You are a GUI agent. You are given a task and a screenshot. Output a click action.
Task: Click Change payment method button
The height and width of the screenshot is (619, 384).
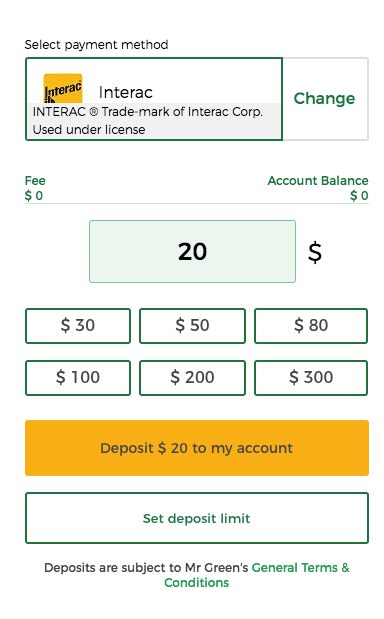[325, 99]
